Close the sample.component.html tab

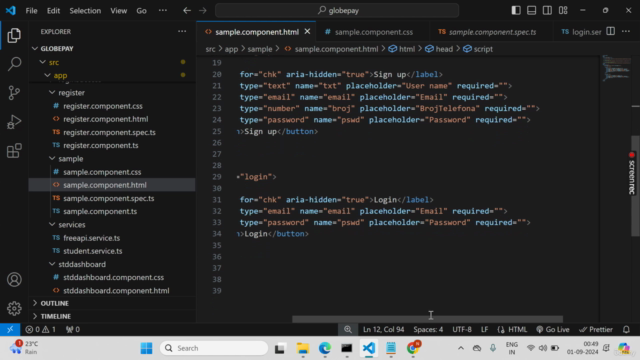click(307, 31)
